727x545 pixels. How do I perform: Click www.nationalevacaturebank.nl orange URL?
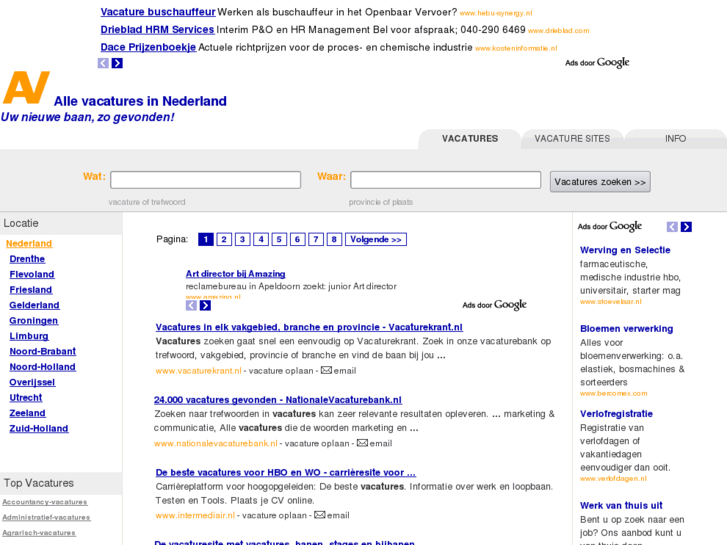tap(216, 443)
